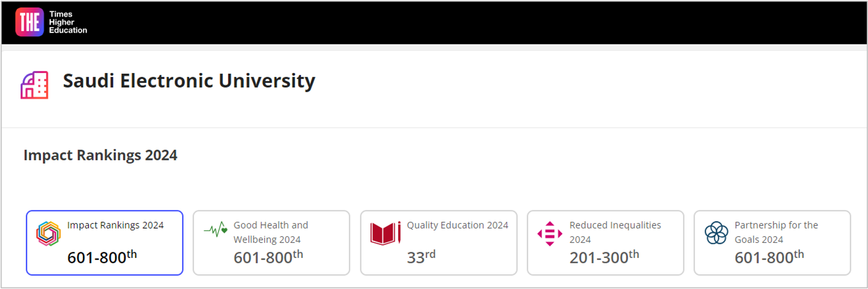
Task: Click the Impact Rankings 2024 section heading
Action: pos(100,156)
